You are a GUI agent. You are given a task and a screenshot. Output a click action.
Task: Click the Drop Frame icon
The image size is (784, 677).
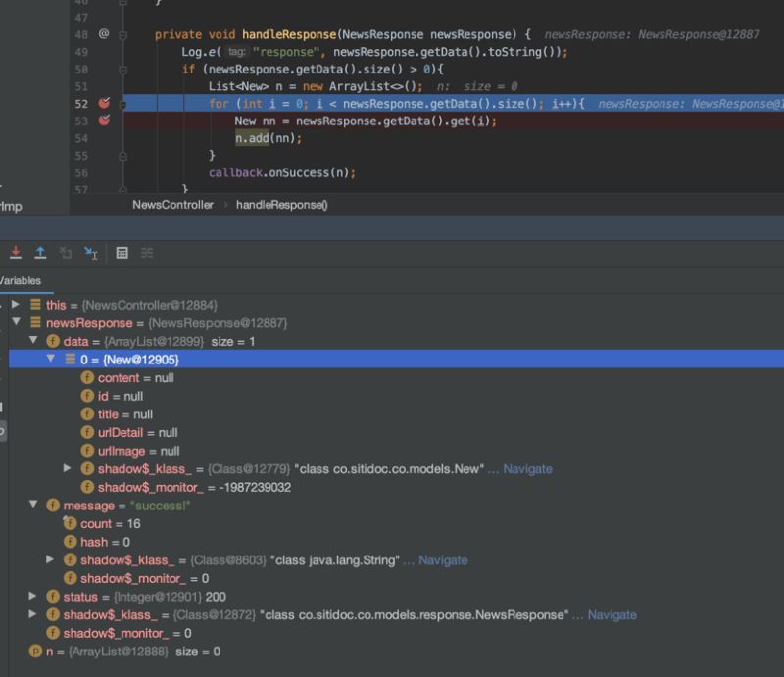pos(65,253)
